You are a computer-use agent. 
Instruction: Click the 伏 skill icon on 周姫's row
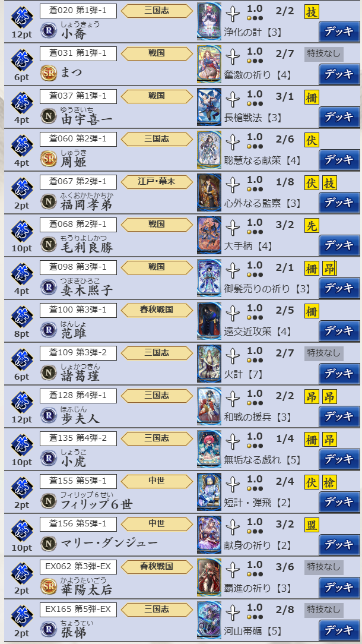[x=312, y=140]
